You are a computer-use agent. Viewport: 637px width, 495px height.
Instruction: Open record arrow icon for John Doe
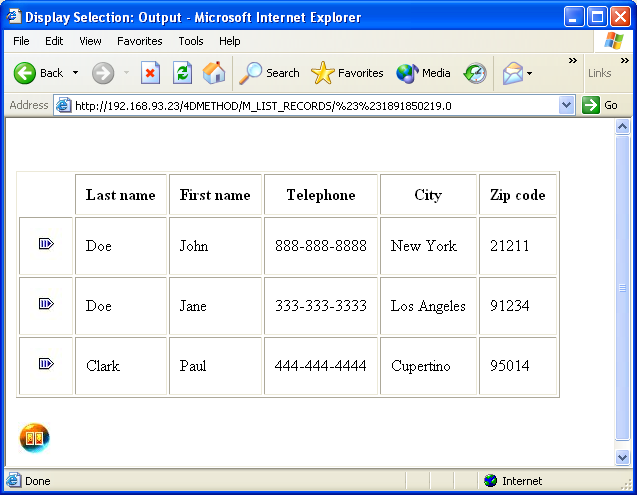(x=46, y=244)
